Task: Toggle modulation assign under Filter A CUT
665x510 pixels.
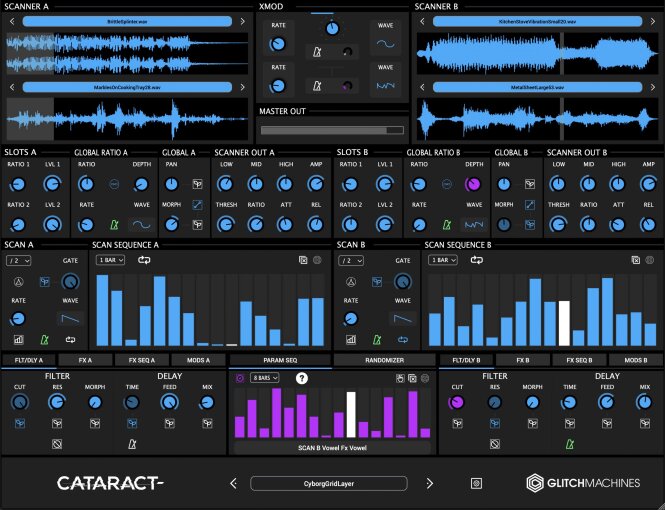Action: coord(20,423)
